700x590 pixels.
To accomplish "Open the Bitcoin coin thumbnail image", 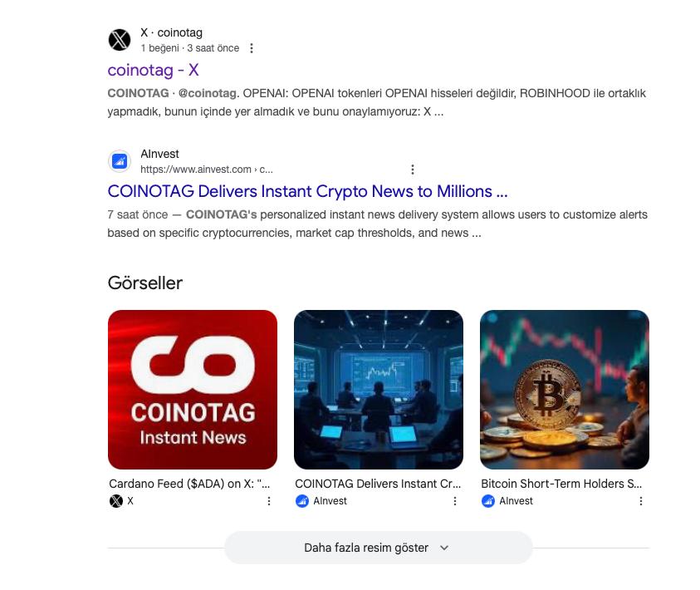I will pos(565,390).
